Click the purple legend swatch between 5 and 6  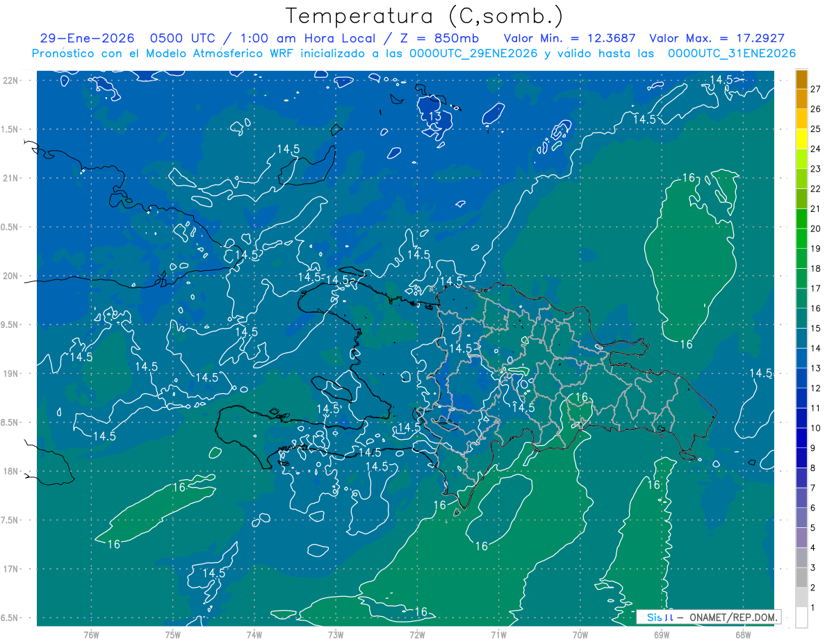(x=802, y=518)
